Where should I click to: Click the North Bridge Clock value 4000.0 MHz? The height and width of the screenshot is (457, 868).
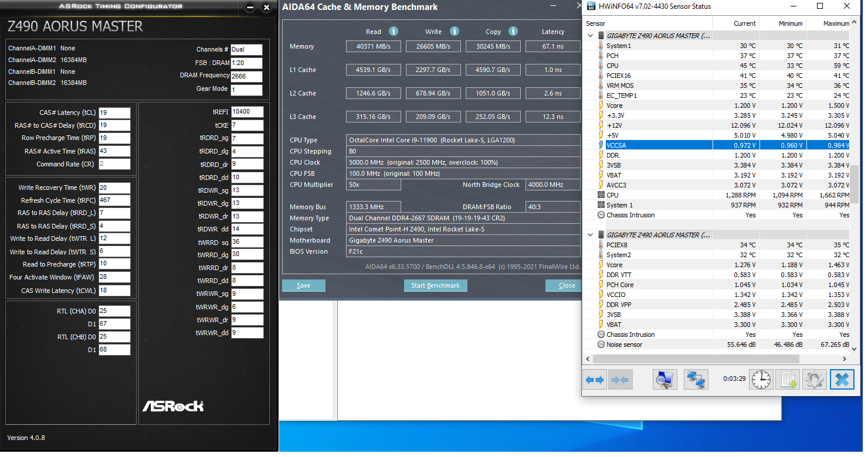point(552,185)
